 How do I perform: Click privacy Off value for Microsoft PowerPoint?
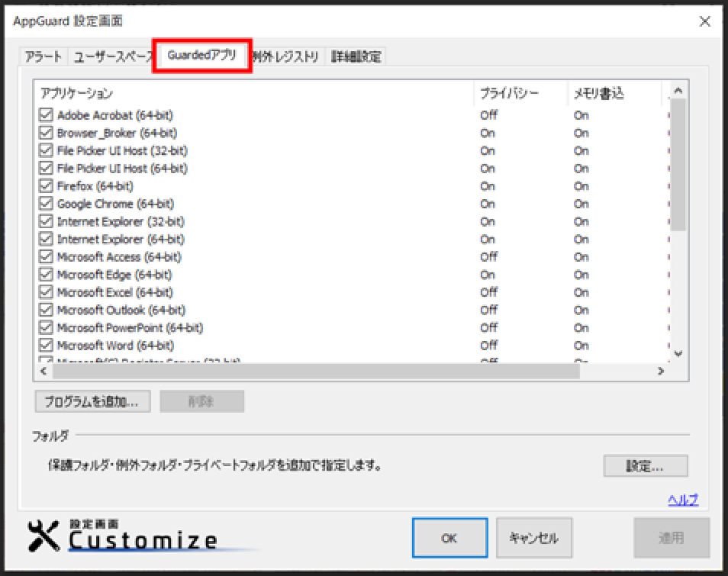pyautogui.click(x=488, y=327)
